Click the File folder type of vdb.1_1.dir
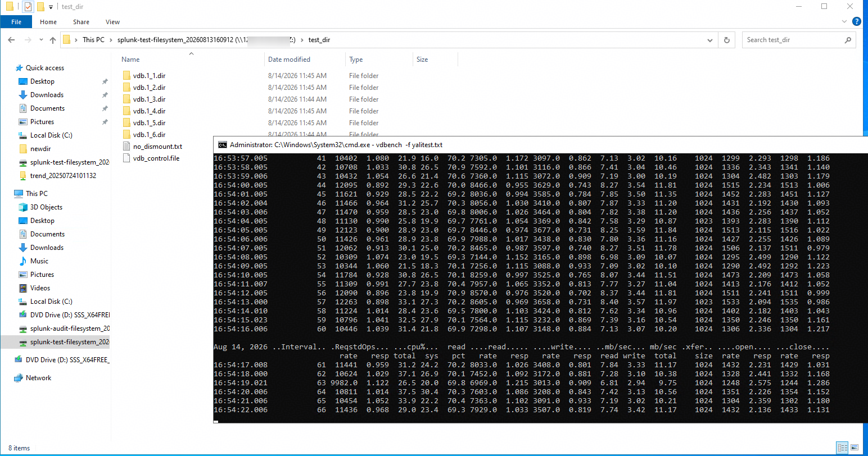868x456 pixels. click(364, 76)
